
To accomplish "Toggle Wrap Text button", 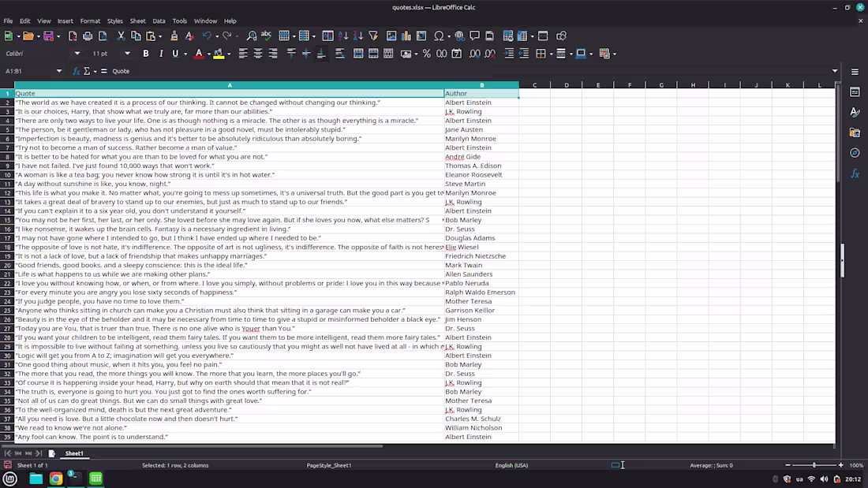I will tap(339, 54).
